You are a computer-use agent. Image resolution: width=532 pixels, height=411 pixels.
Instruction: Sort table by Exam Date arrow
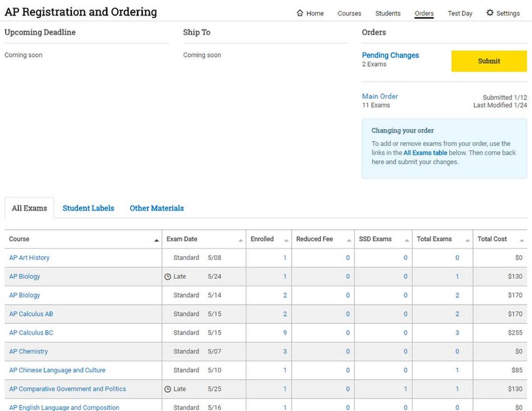tap(240, 241)
